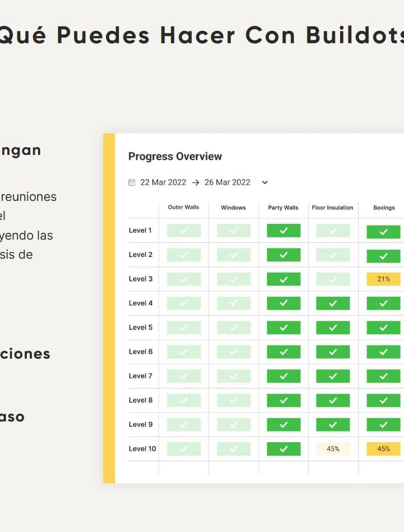This screenshot has height=532, width=404.
Task: Click Level 7 Floor Insulation green check cell
Action: tap(333, 376)
